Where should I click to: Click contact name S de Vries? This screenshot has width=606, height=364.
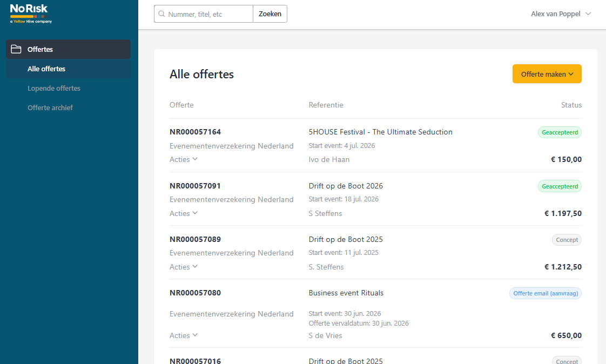pos(325,335)
